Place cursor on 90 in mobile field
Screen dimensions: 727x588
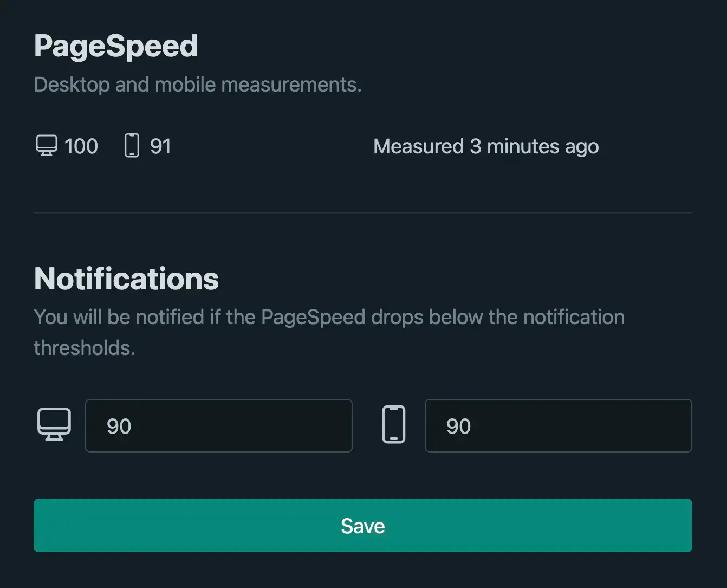tap(458, 427)
